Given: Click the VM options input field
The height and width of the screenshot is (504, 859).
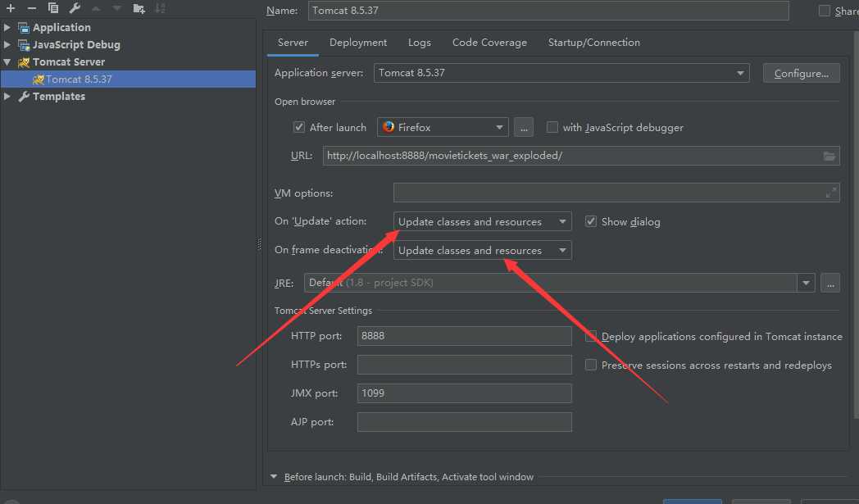Looking at the screenshot, I should [616, 193].
